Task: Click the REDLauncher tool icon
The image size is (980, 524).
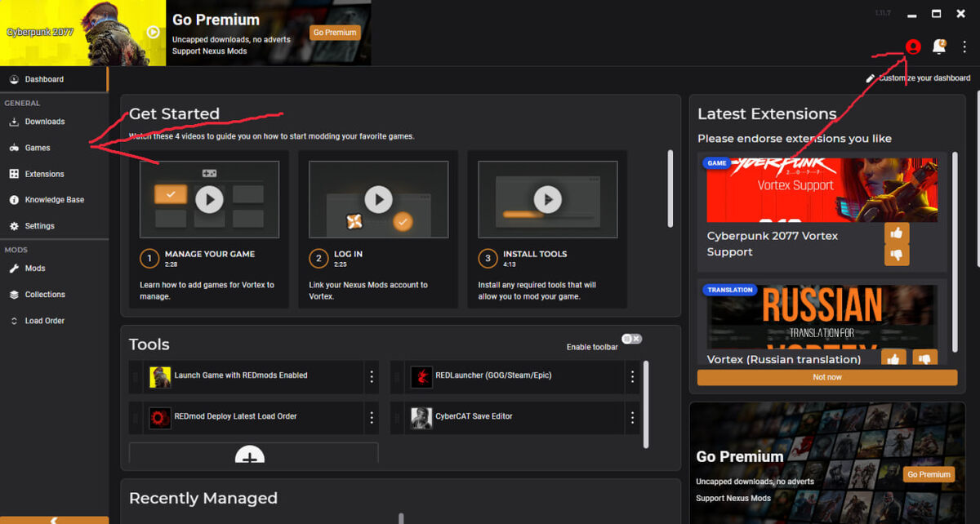Action: click(x=421, y=376)
